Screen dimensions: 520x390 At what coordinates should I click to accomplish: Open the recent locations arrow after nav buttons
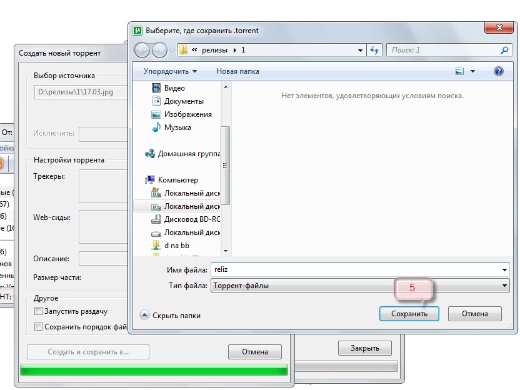[x=172, y=51]
